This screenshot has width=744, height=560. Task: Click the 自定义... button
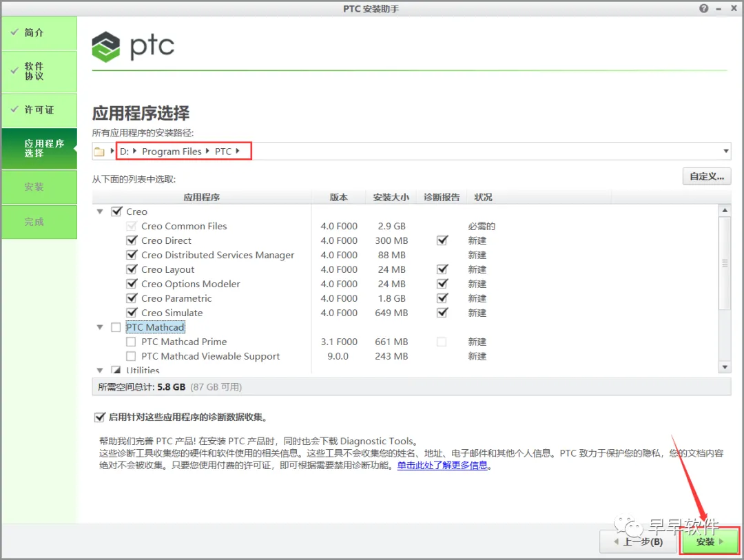707,176
